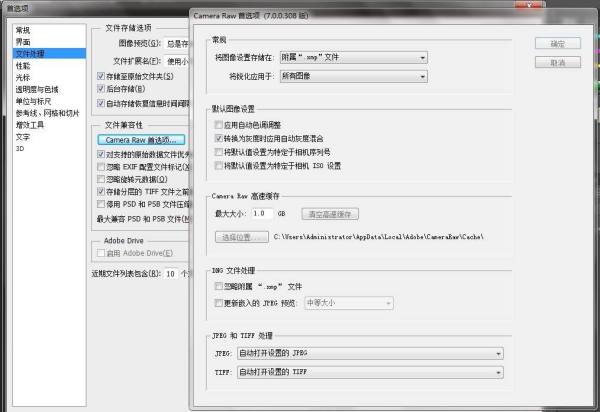Toggle 忽略旋转元数据 checkbox
Viewport: 600px width, 412px height.
coord(101,179)
